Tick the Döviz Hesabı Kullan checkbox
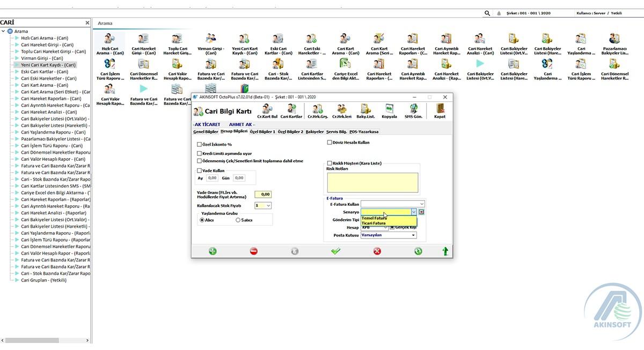Viewport: 644px width, 350px height. click(330, 143)
